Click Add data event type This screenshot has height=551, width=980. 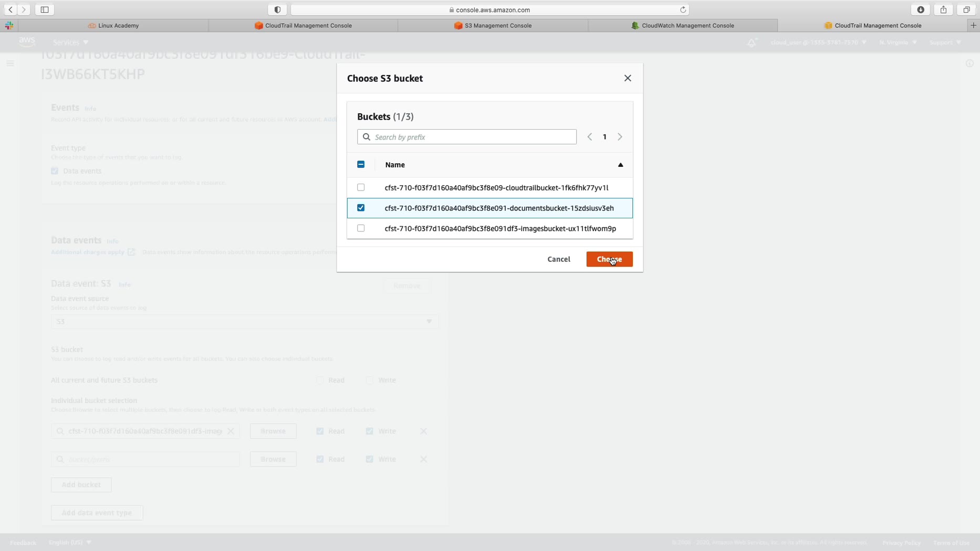97,513
